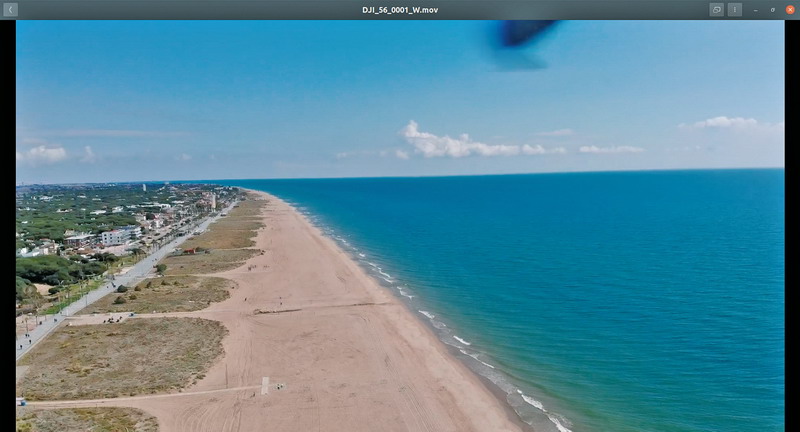800x432 pixels.
Task: Click the DJI_56_0001_W.mov title text
Action: [x=400, y=10]
